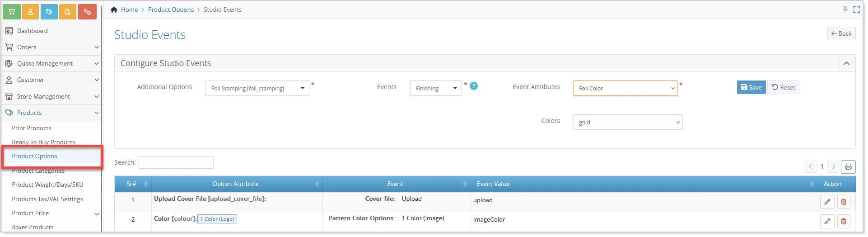Open the Colors gold dropdown

point(628,122)
